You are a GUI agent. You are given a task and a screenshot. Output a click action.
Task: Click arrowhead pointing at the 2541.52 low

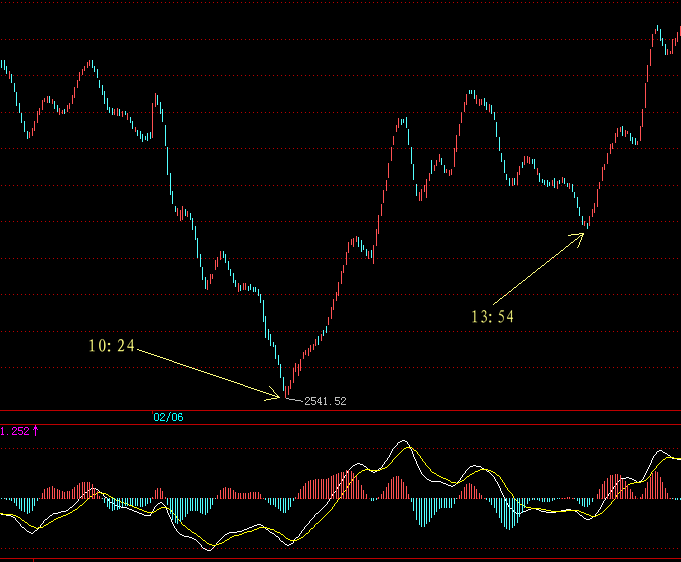(278, 397)
